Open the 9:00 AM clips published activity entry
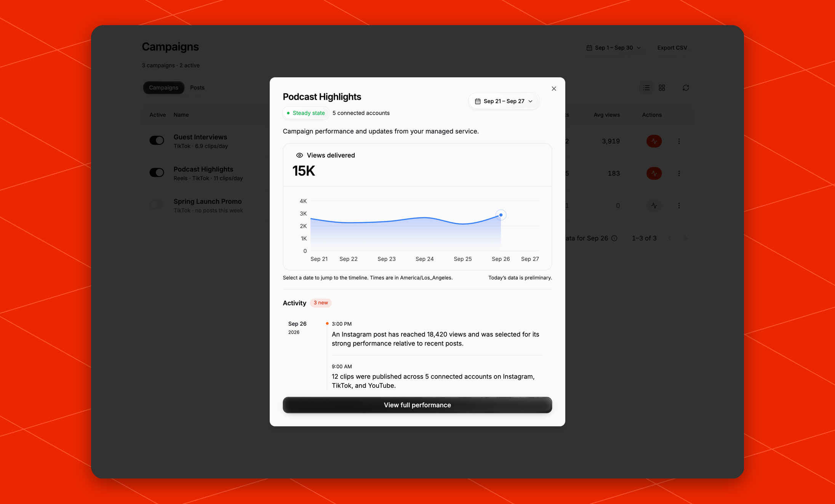Screen dimensions: 835x504 pos(437,376)
